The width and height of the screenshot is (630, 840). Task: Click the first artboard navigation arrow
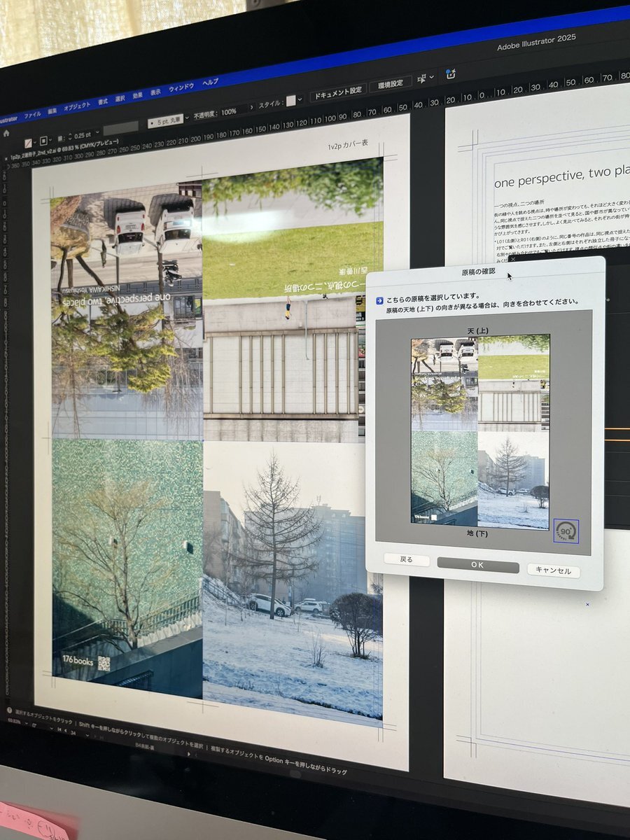pos(59,729)
